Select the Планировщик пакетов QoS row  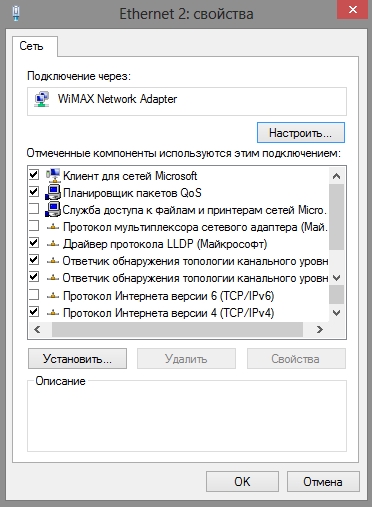tap(179, 193)
